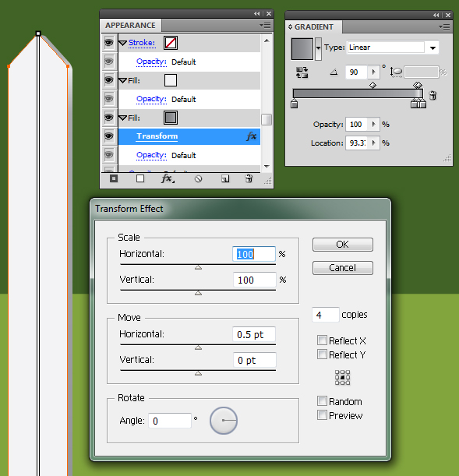Enable the Reflect Y checkbox
This screenshot has height=476, width=459.
coord(322,354)
